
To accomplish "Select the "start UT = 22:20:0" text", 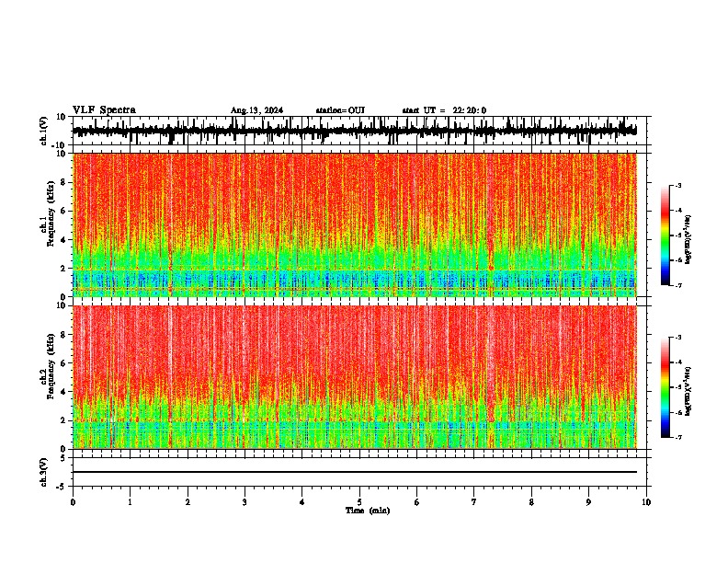I will 444,110.
